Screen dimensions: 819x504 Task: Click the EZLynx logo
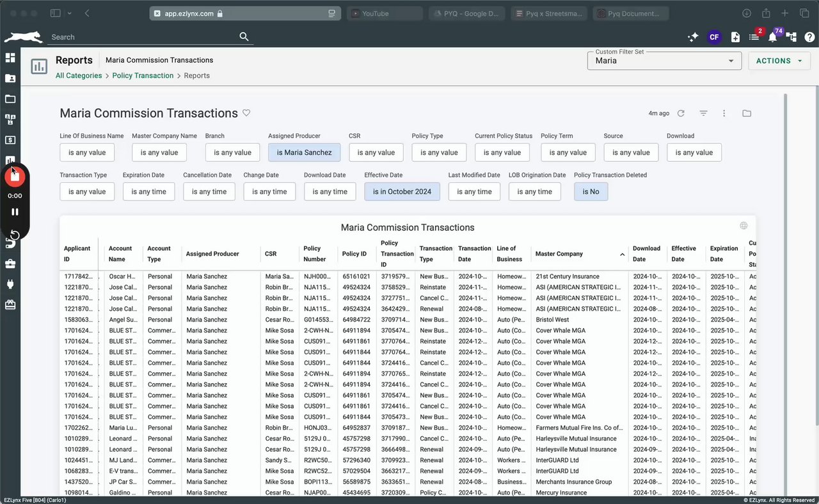pyautogui.click(x=24, y=37)
